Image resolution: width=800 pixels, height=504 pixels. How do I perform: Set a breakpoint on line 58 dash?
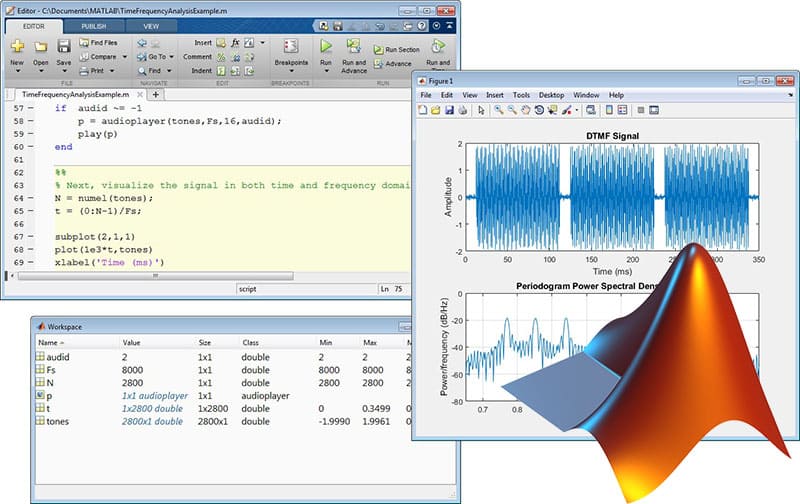pyautogui.click(x=31, y=121)
